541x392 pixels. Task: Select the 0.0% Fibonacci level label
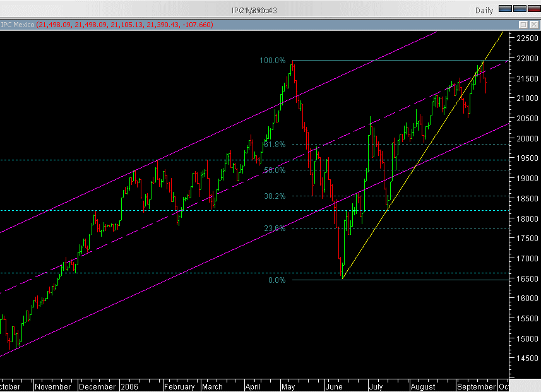(x=276, y=280)
